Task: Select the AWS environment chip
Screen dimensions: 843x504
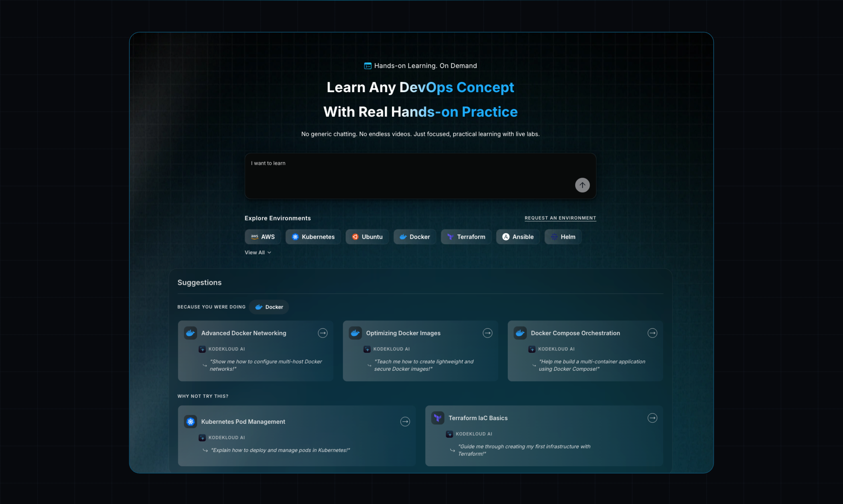Action: [263, 237]
